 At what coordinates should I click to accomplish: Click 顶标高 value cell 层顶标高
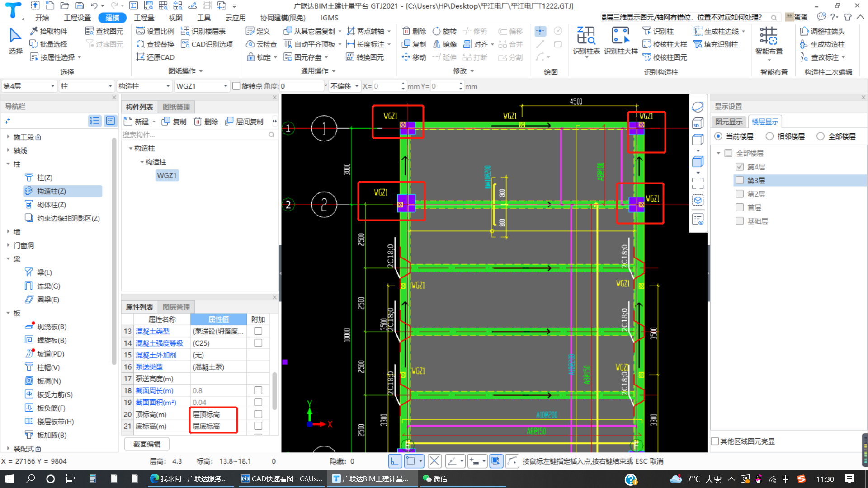tap(219, 414)
